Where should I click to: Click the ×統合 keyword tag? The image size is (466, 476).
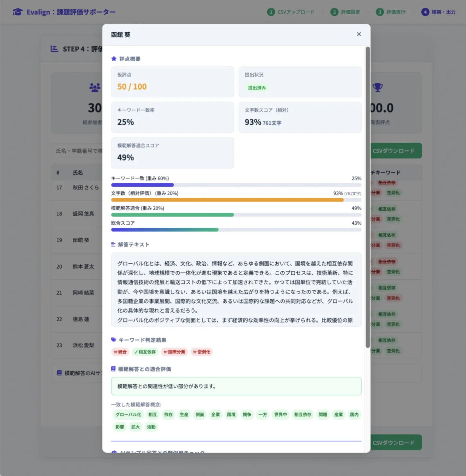point(120,352)
